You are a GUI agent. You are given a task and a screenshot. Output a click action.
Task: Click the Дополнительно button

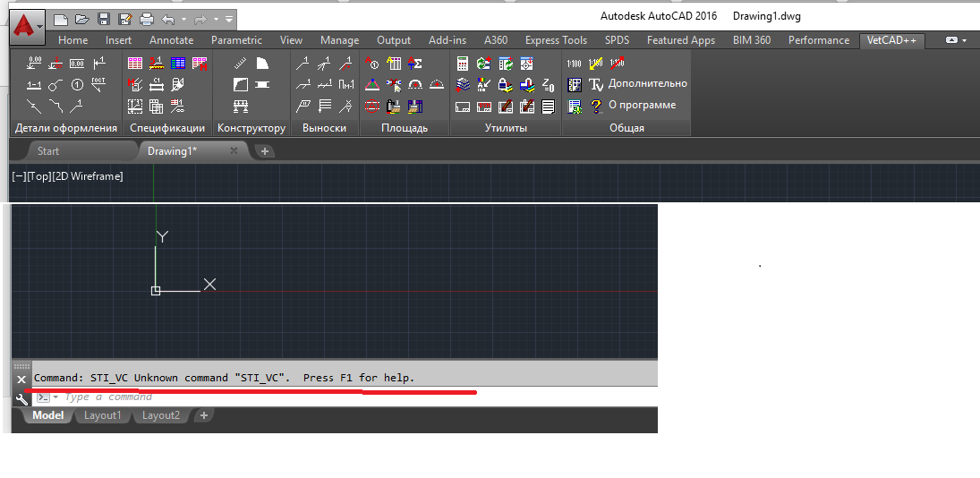pos(647,84)
